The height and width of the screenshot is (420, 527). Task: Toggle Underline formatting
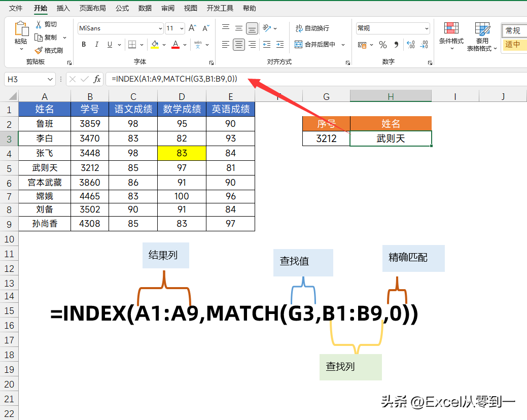(110, 44)
